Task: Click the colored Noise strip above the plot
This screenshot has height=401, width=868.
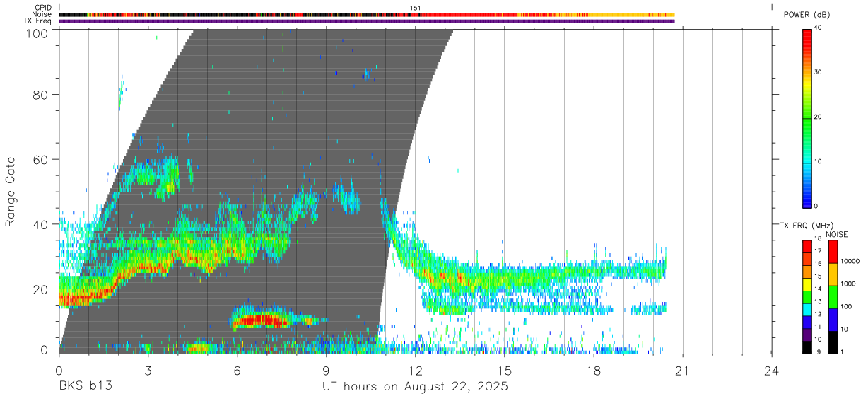Action: click(x=367, y=14)
